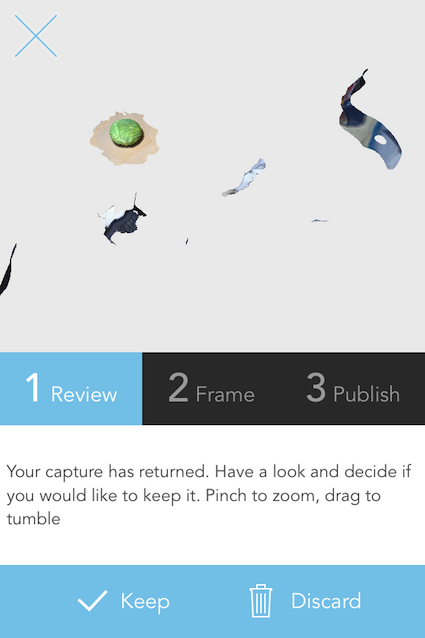Tap the capture instructions text
Viewport: 425px width, 638px height.
tap(209, 495)
